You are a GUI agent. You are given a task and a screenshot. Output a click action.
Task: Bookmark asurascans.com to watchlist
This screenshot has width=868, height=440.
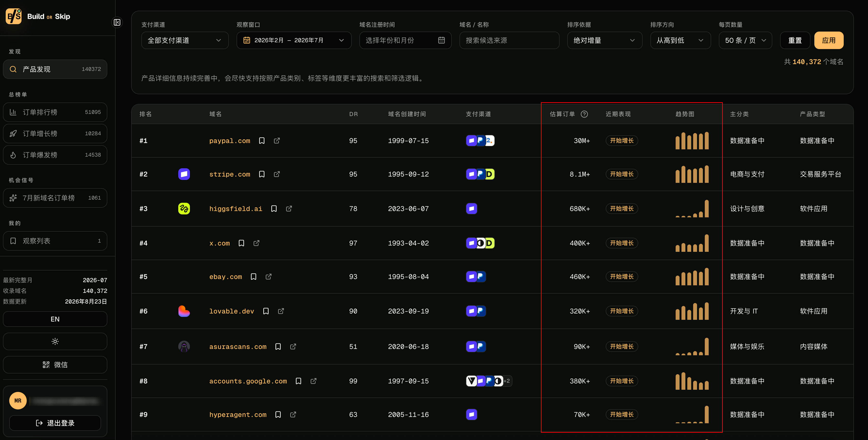[x=278, y=346]
